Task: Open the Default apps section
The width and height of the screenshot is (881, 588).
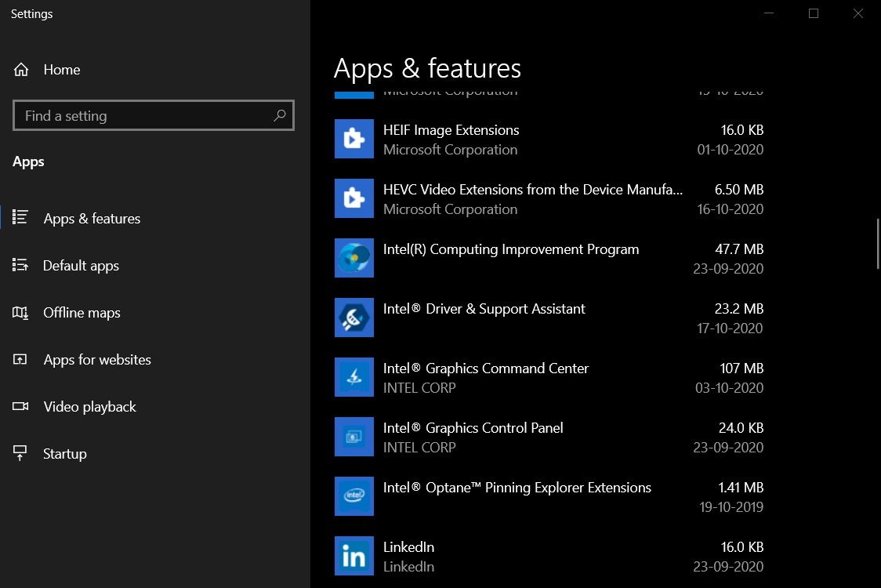Action: pyautogui.click(x=81, y=266)
